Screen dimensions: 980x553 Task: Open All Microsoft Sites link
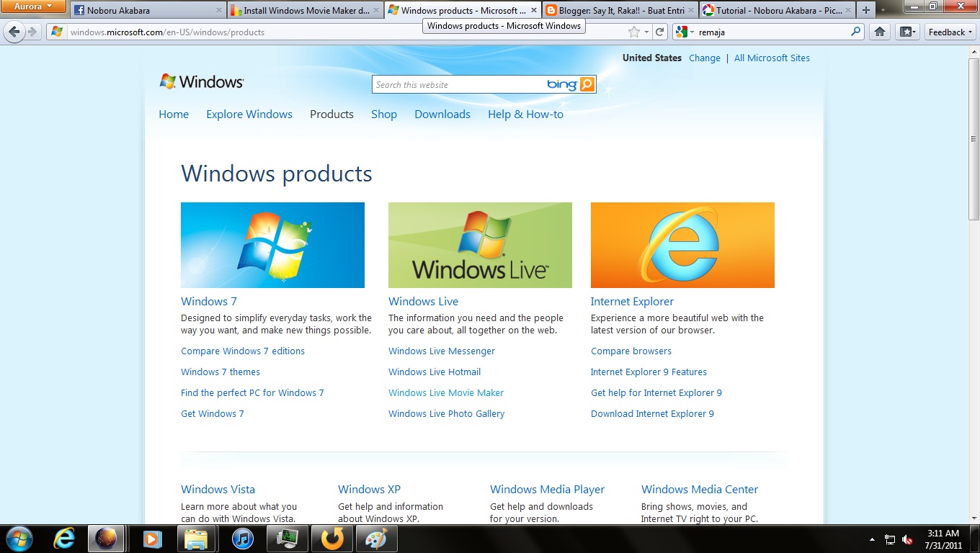772,58
